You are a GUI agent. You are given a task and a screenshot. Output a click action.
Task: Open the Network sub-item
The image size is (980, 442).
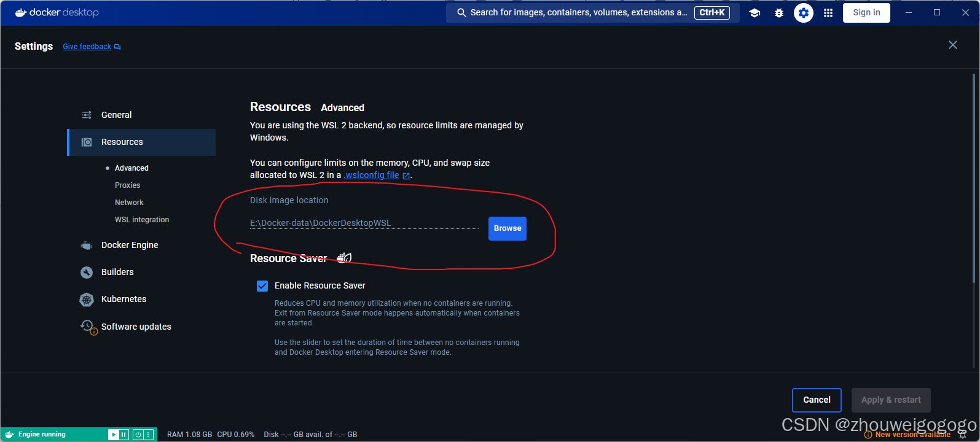click(x=129, y=203)
